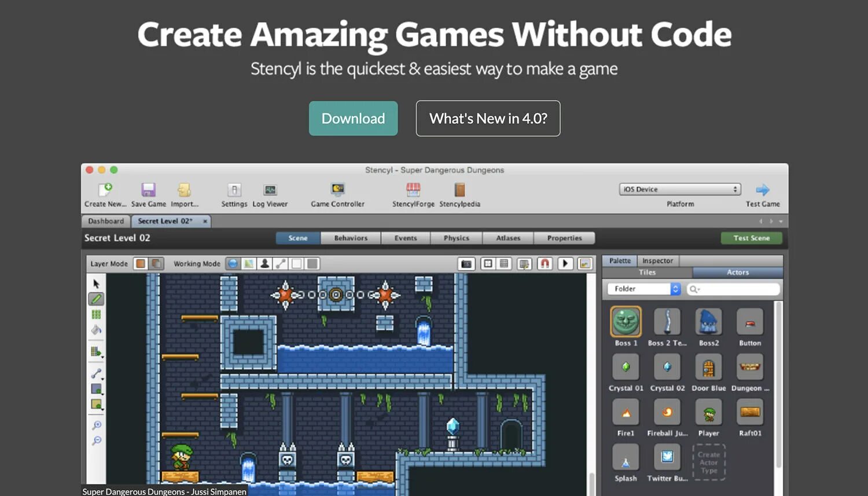This screenshot has height=496, width=868.
Task: Switch to the Behaviors tab
Action: pos(351,238)
